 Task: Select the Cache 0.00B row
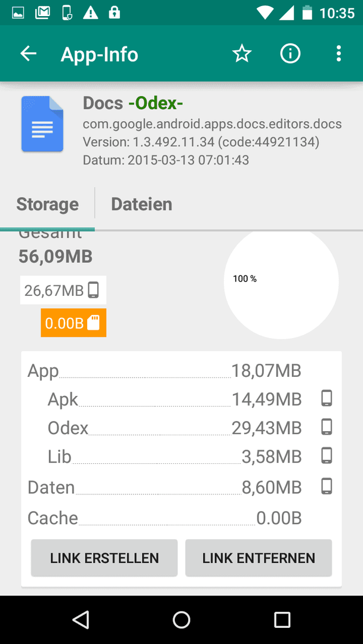pyautogui.click(x=164, y=518)
